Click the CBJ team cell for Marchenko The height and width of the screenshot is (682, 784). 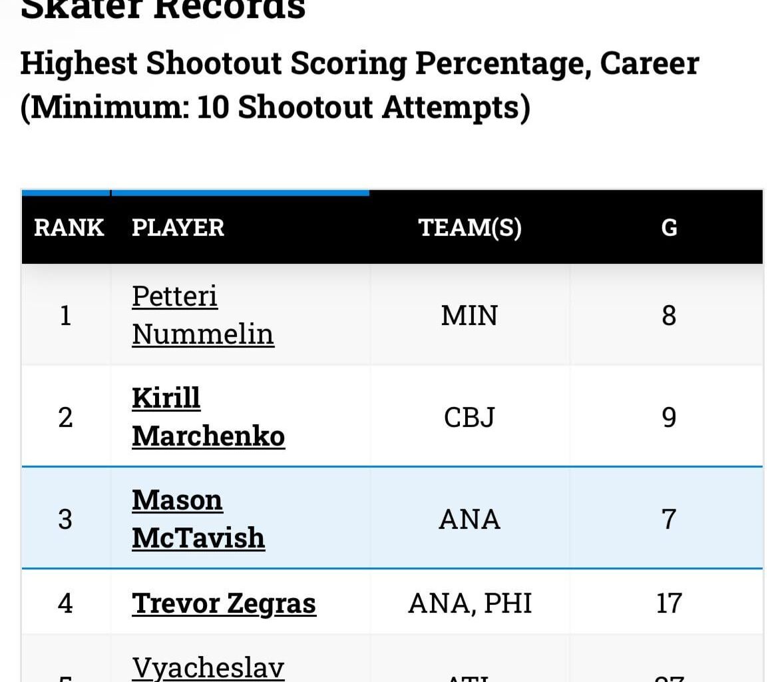click(469, 416)
